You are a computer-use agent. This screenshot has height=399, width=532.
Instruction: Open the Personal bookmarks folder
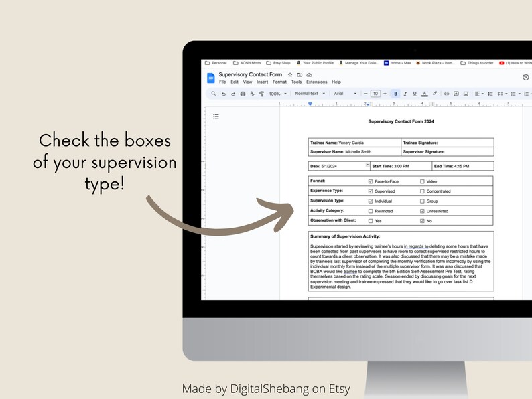click(216, 63)
